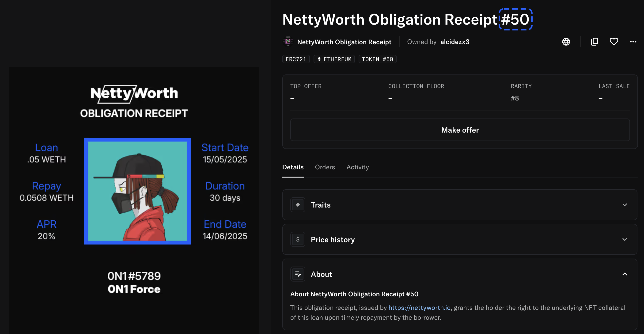644x334 pixels.
Task: Click the NettyWorth logo in receipt image
Action: 134,94
